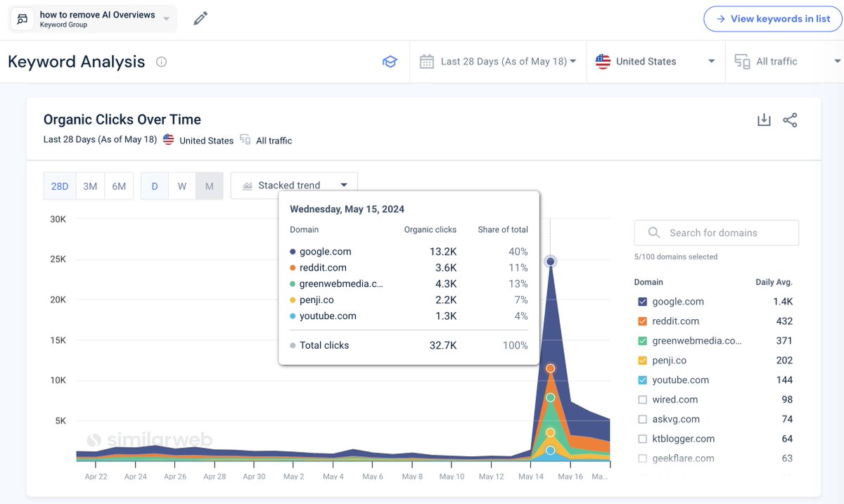Uncheck the google.com domain checkbox
The image size is (844, 504).
tap(642, 302)
